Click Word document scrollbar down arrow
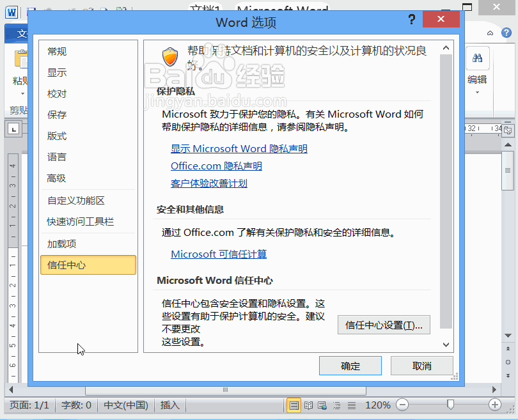 [x=508, y=336]
